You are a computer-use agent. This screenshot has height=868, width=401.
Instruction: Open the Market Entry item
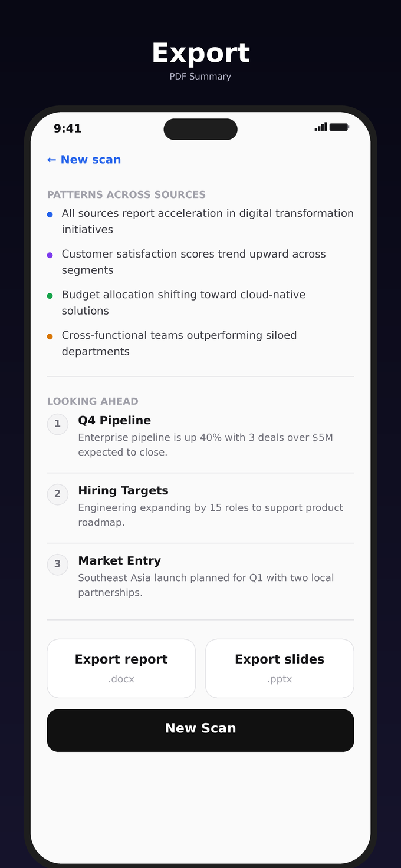pos(119,561)
